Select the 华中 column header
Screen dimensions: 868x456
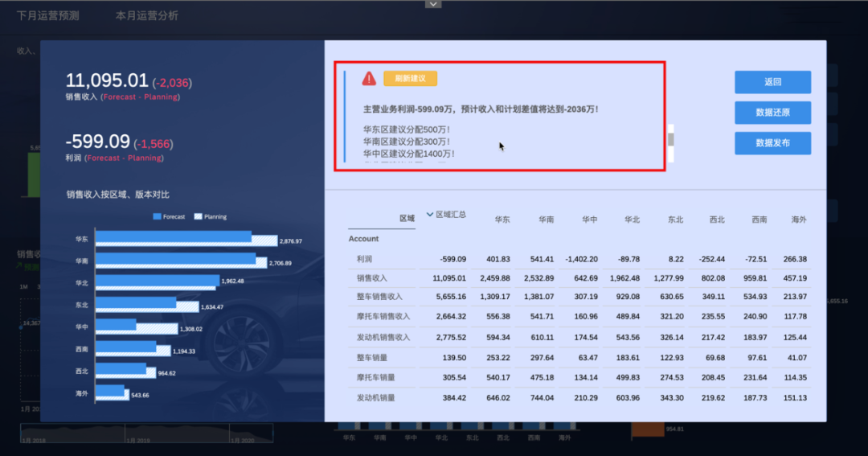tap(590, 220)
